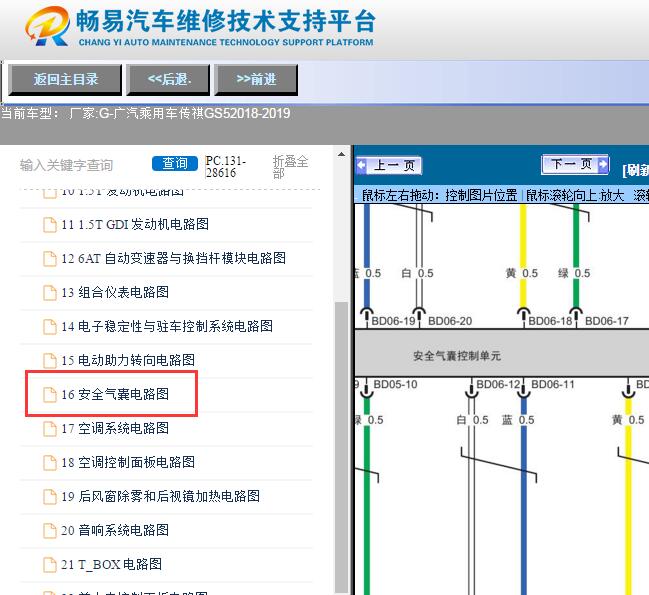Click the blue 查询 search button

coord(175,163)
